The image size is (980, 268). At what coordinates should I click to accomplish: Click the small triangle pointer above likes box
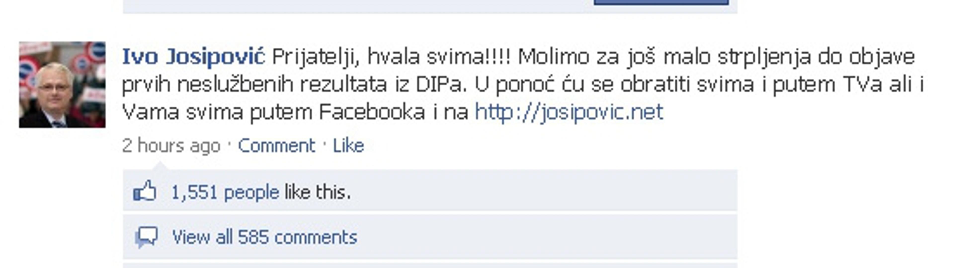(x=160, y=166)
